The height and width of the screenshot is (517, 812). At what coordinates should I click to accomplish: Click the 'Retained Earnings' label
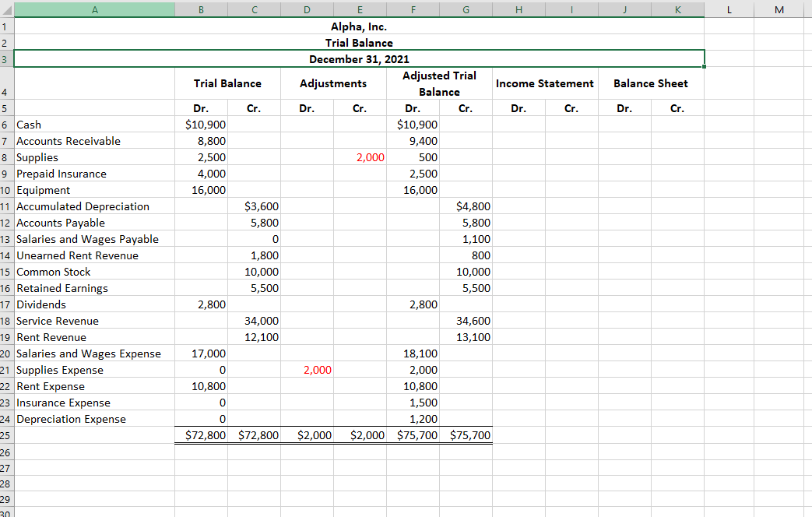tap(62, 288)
